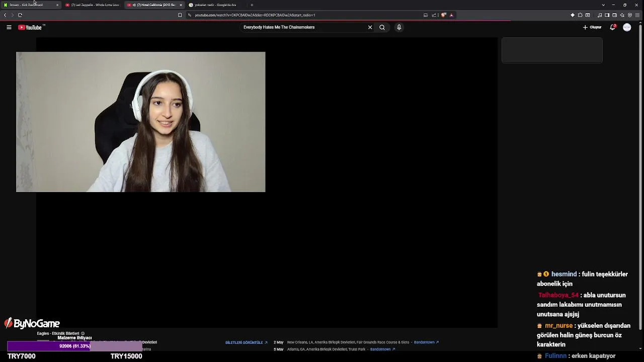Bookmark this page with the bookmark icon
The image size is (644, 362).
180,15
